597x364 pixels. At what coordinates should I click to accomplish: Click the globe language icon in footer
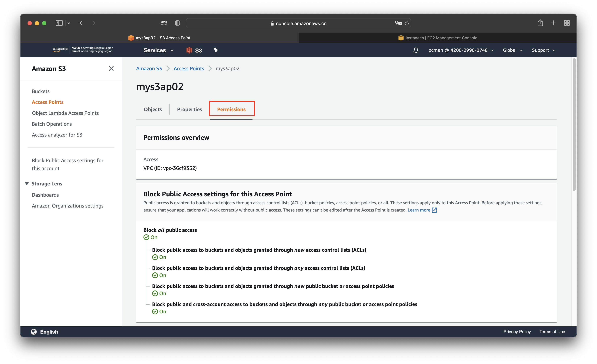click(34, 332)
